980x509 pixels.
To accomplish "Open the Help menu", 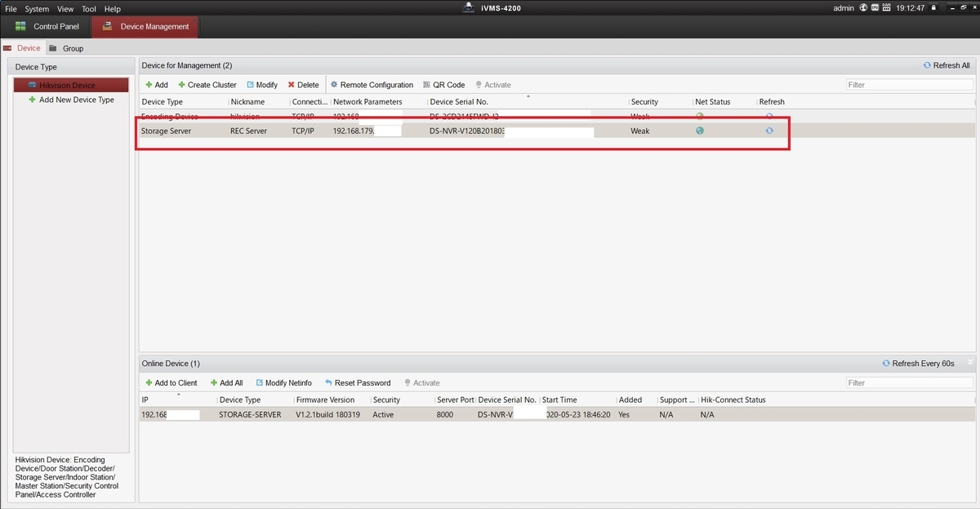I will click(x=113, y=9).
